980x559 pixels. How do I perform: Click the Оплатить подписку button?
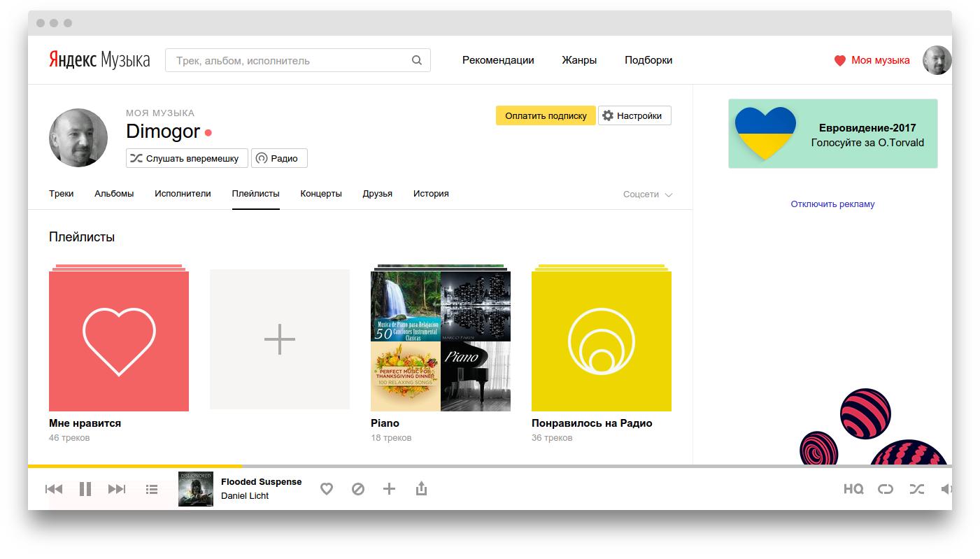pos(546,115)
